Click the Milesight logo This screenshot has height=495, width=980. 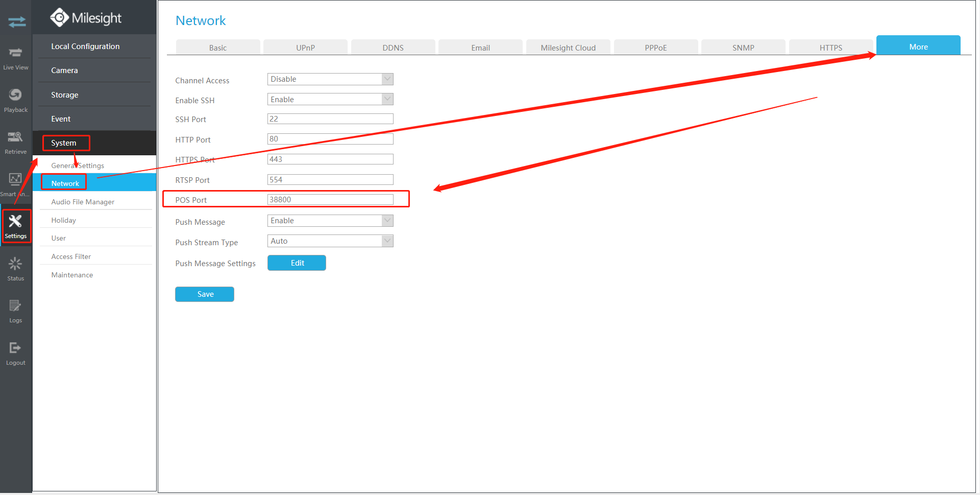click(86, 18)
